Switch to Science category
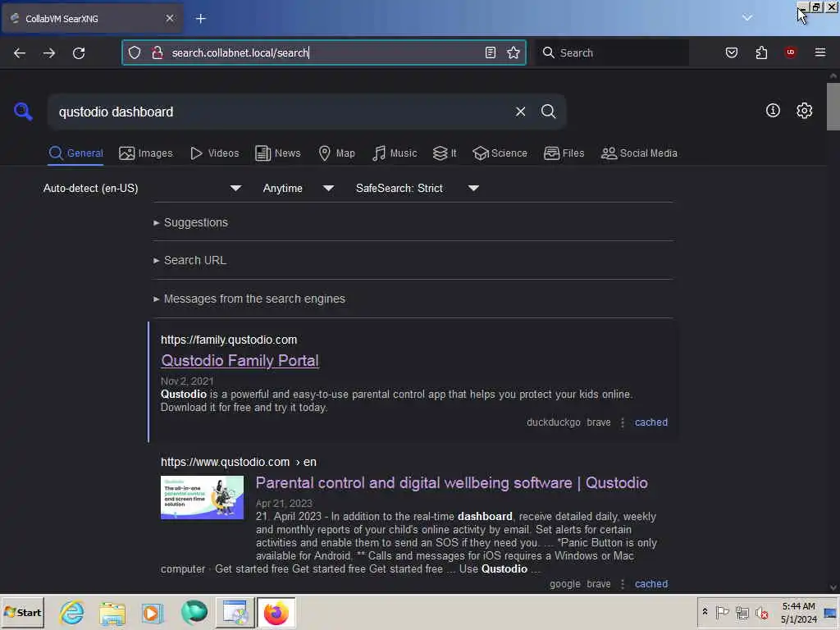The image size is (840, 630). click(x=500, y=153)
